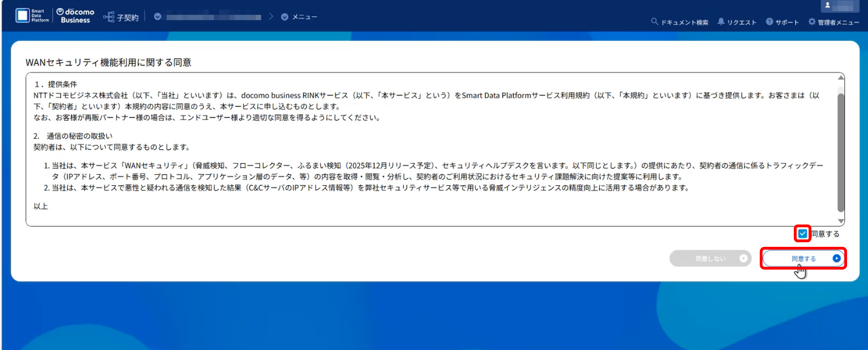Click the docomo Business logo
The image size is (868, 350).
(x=76, y=16)
